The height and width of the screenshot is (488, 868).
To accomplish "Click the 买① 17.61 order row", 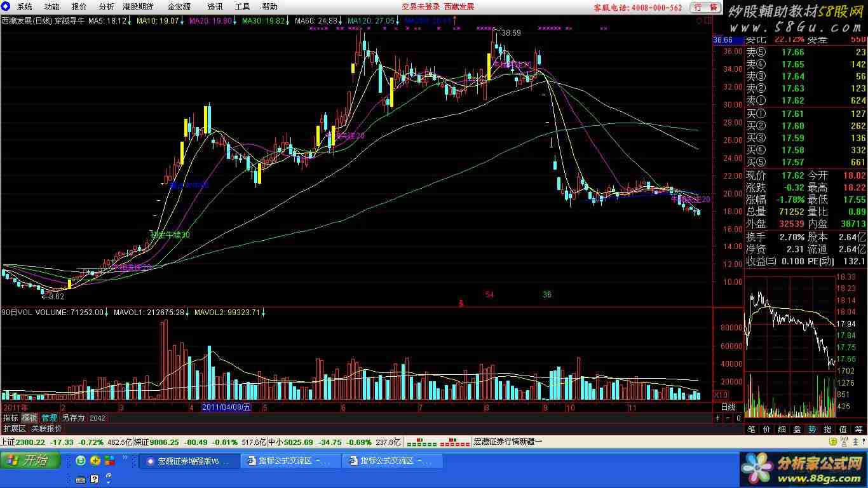I will tap(806, 114).
